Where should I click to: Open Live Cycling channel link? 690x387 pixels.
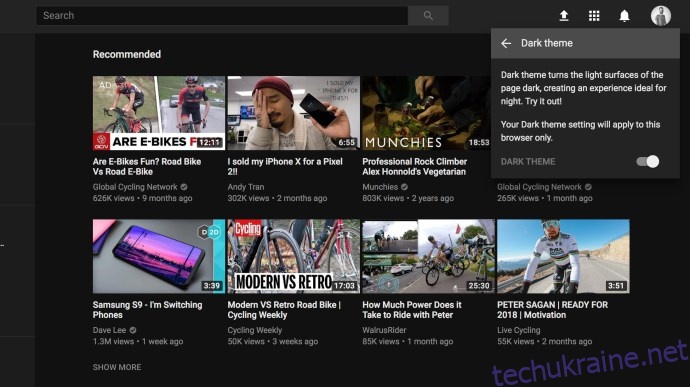click(x=519, y=330)
